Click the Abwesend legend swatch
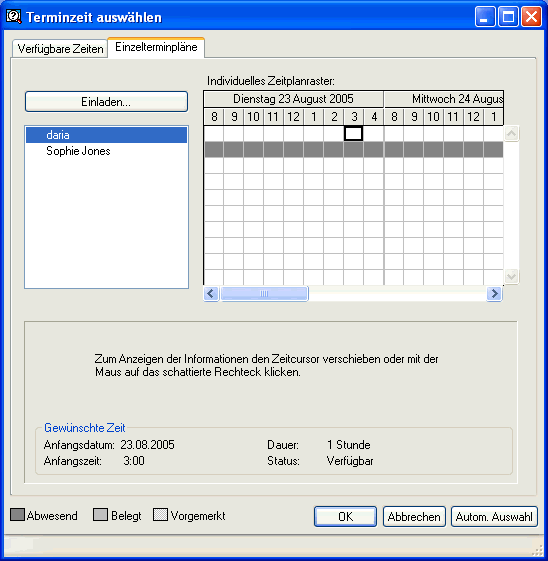548x561 pixels. tap(17, 514)
